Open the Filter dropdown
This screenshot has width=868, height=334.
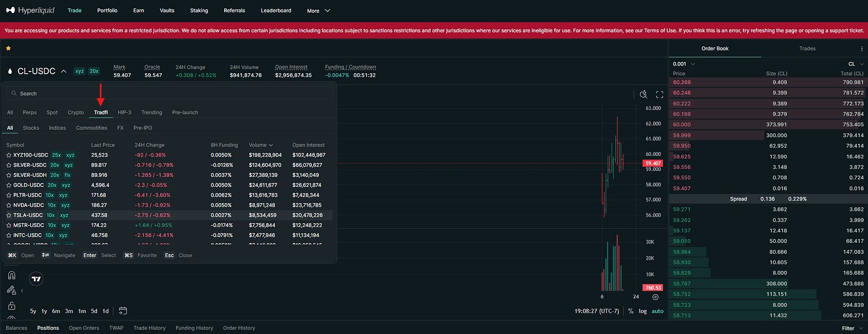852,328
